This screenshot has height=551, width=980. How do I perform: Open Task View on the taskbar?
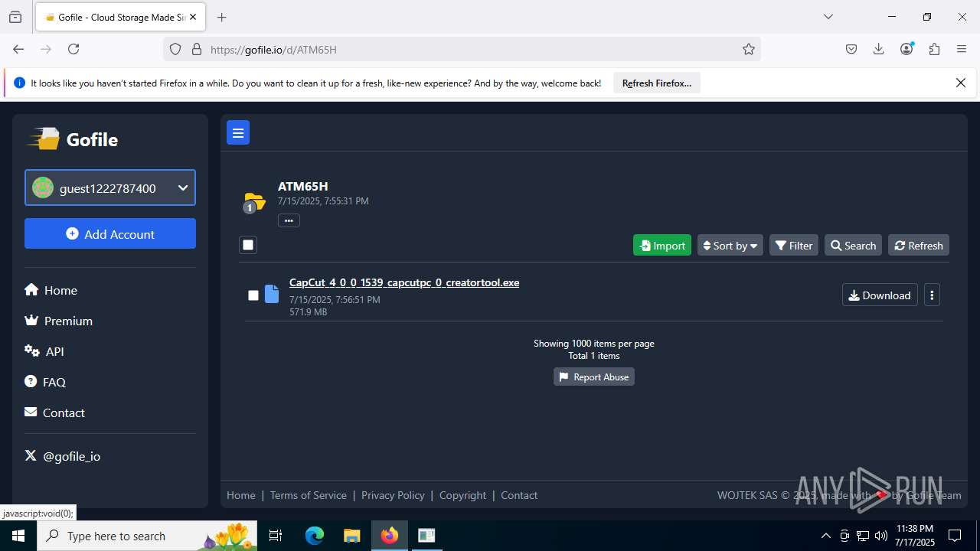(x=276, y=536)
